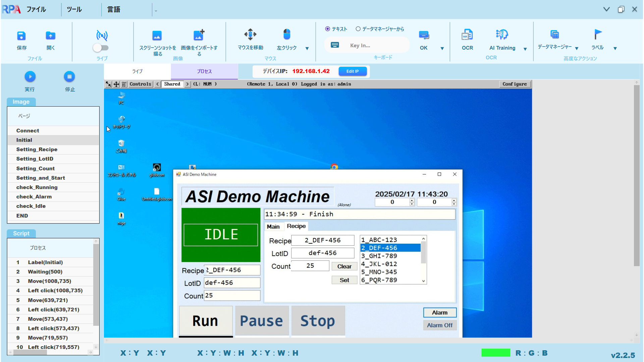The image size is (644, 362).
Task: Open the ごみ箱 recycle bin icon
Action: [x=121, y=146]
